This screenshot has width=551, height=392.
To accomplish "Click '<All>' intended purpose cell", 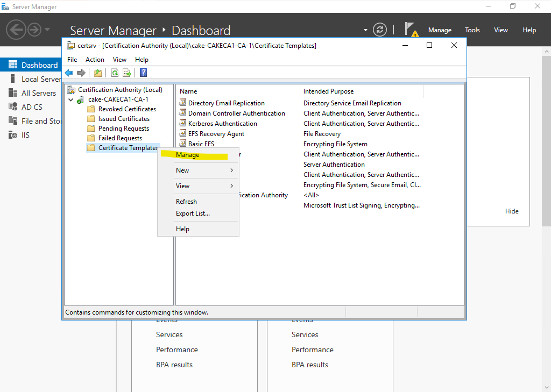I will pos(311,195).
